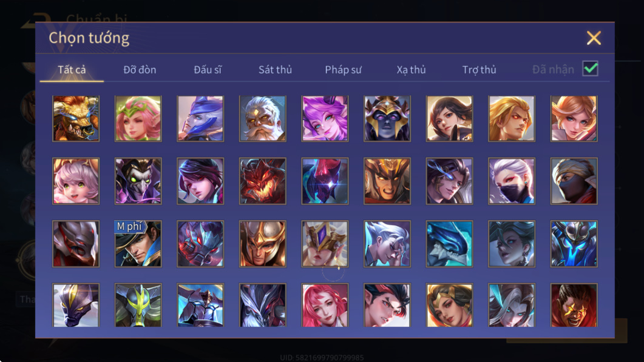Screen dimensions: 644x362
Task: Pick the white-bearded old man hero
Action: pyautogui.click(x=262, y=119)
